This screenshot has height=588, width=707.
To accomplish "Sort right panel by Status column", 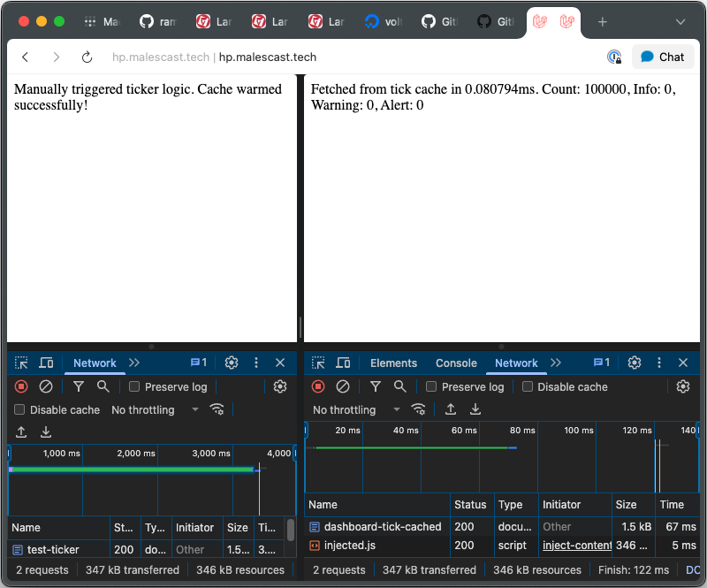I will [470, 505].
